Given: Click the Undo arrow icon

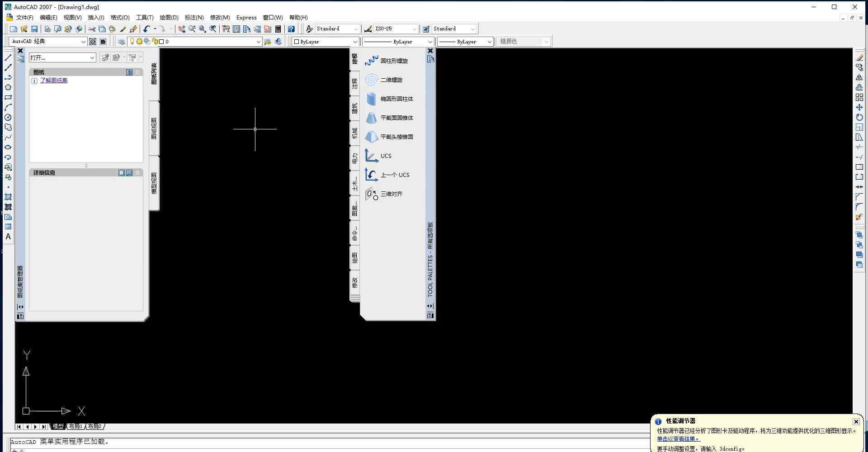Looking at the screenshot, I should (146, 29).
